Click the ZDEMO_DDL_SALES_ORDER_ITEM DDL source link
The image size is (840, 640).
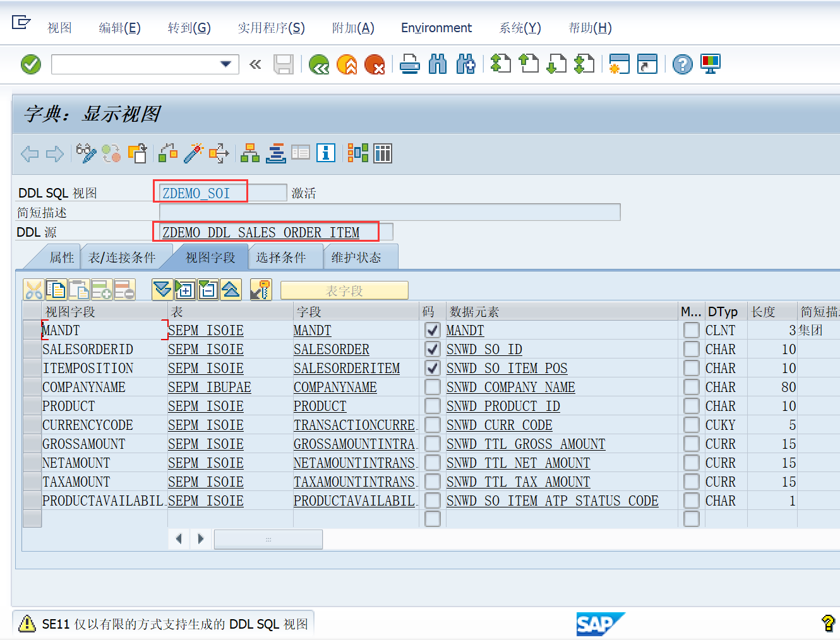(x=261, y=232)
